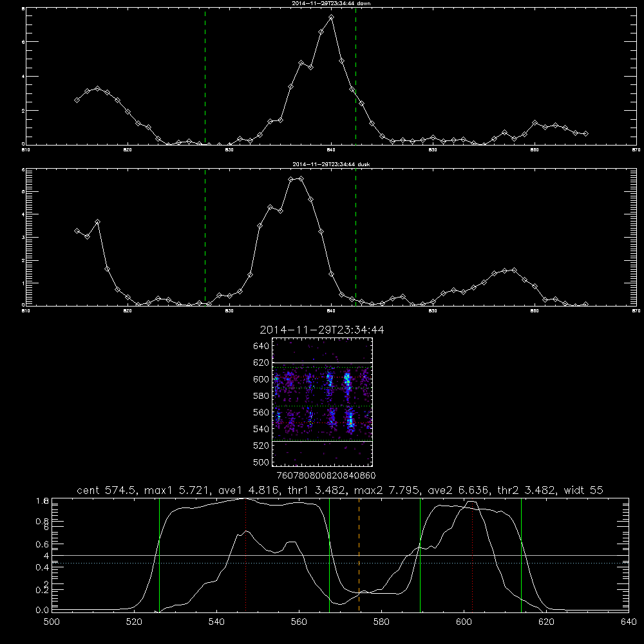644x644 pixels.
Task: Click x-axis label 540 of the profile plot
Action: pyautogui.click(x=216, y=621)
